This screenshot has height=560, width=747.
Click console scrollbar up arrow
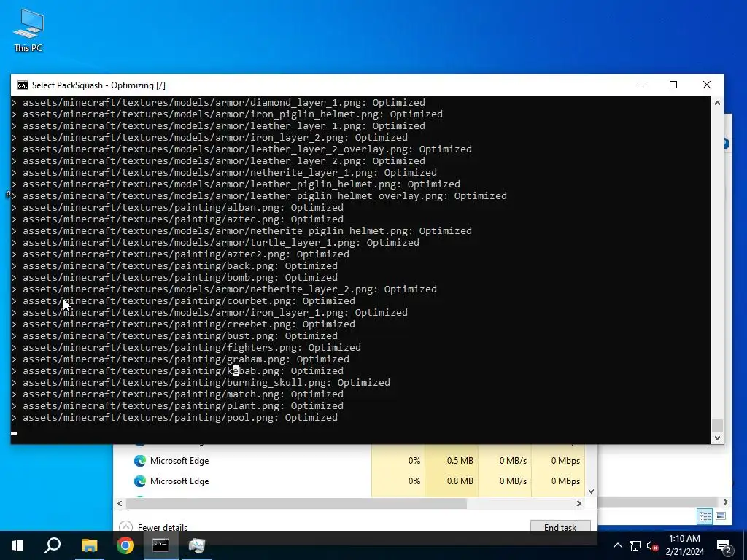(717, 102)
